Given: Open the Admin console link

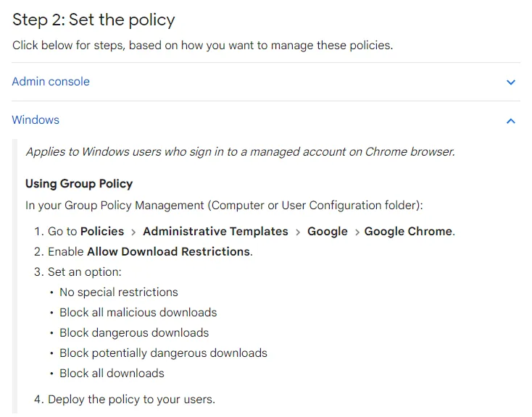Looking at the screenshot, I should (x=51, y=82).
